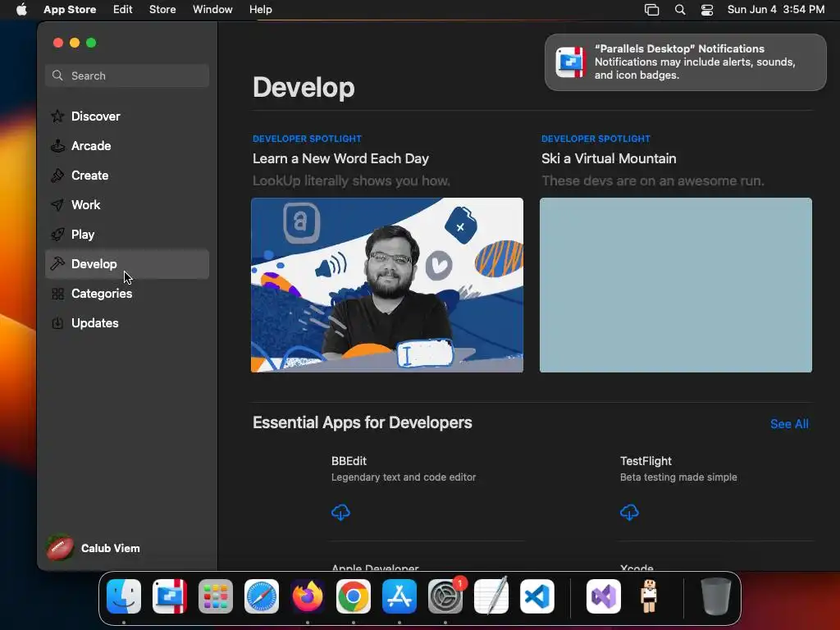Open Ski a Virtual Mountain story

[609, 158]
